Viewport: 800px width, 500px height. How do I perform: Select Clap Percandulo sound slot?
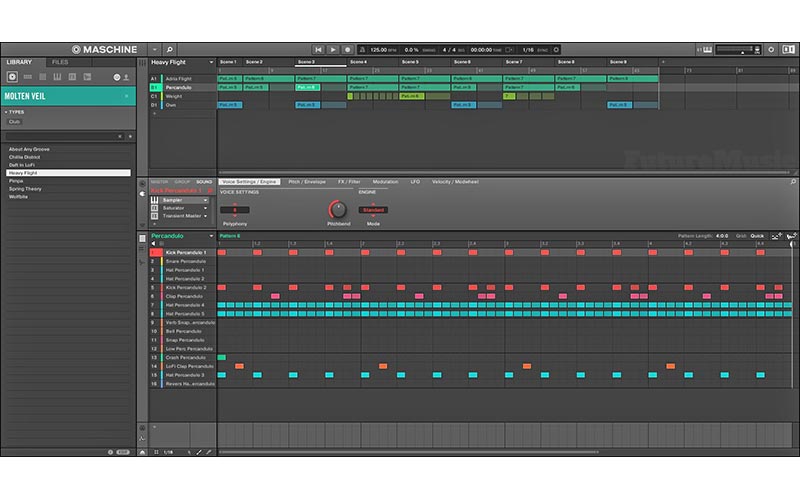pos(182,296)
